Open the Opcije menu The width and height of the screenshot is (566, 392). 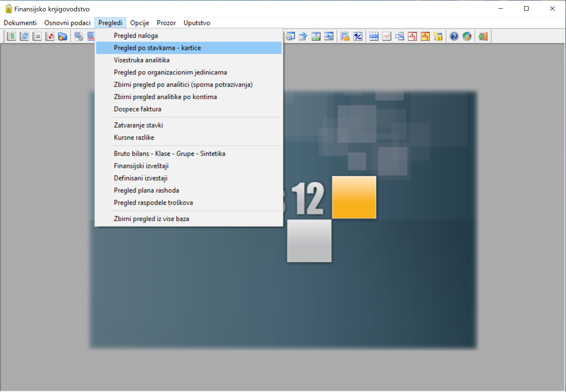(x=140, y=23)
